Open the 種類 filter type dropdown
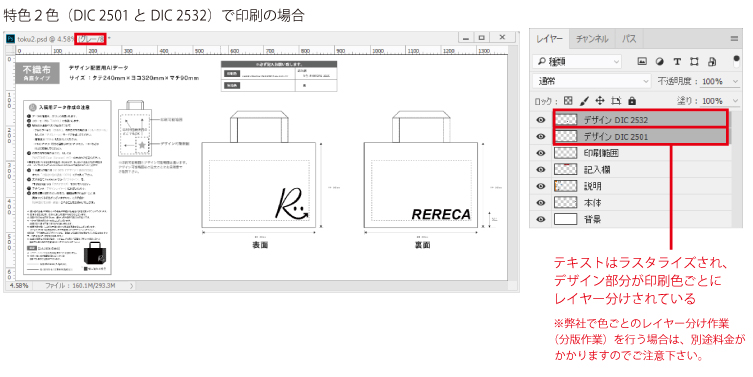 pos(577,61)
